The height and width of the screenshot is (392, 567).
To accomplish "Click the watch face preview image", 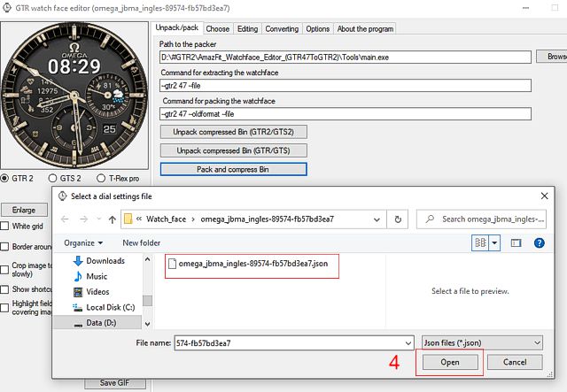I will tap(74, 96).
